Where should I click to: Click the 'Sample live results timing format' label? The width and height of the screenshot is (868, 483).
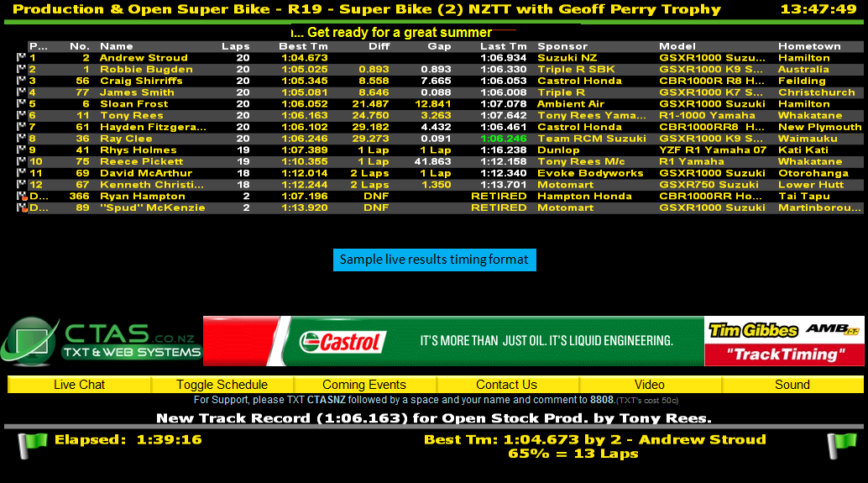pos(435,260)
